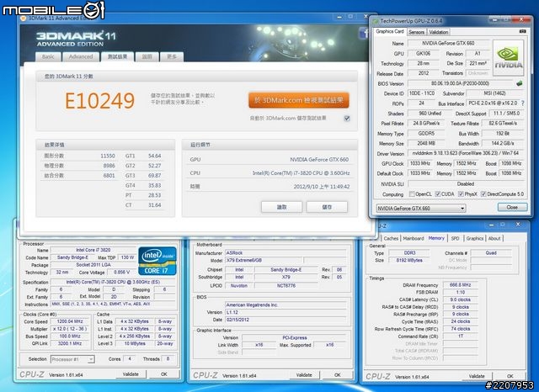The height and width of the screenshot is (392, 539).
Task: Click the GPU Clock value 1033 MHz
Action: [x=420, y=163]
